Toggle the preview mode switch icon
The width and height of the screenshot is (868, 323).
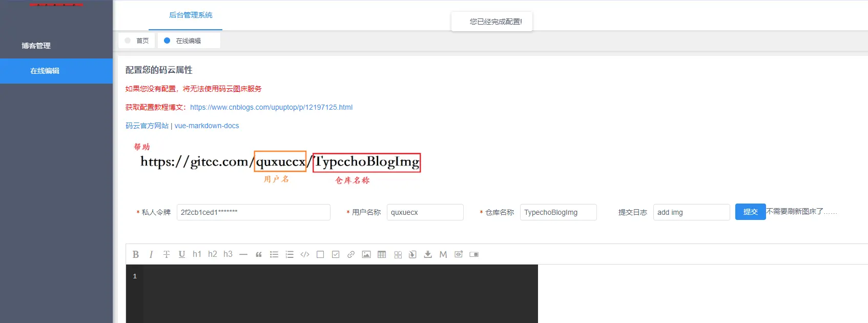click(x=474, y=254)
